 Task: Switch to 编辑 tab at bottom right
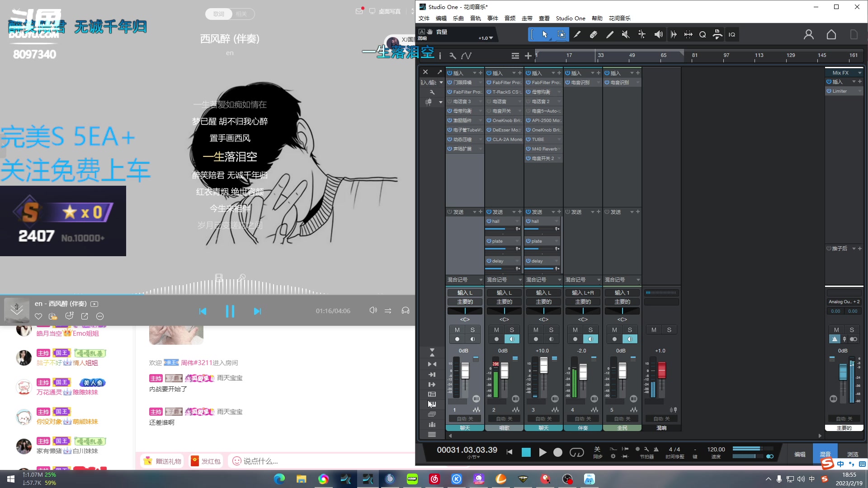[800, 454]
